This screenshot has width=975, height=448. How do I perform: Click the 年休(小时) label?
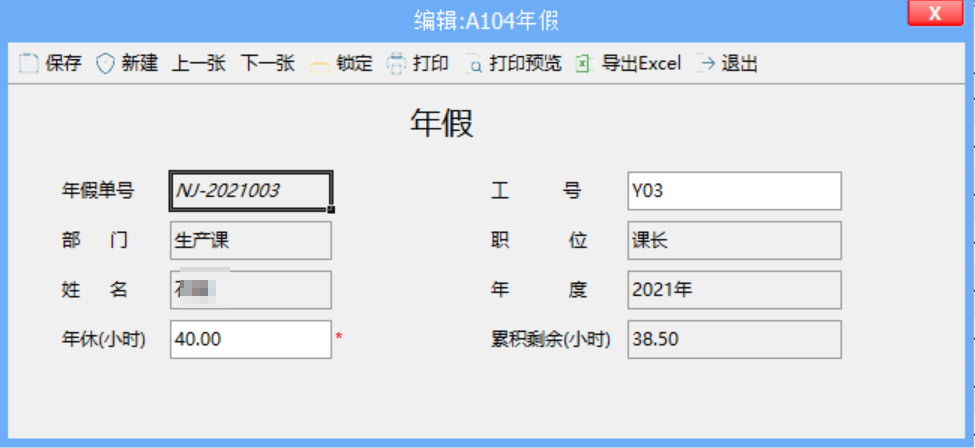(103, 339)
